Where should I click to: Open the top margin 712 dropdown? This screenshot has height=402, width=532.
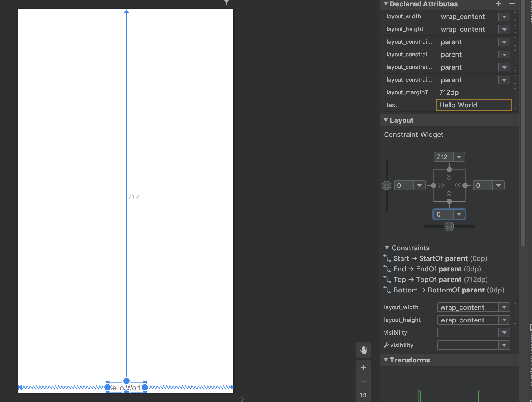[459, 157]
